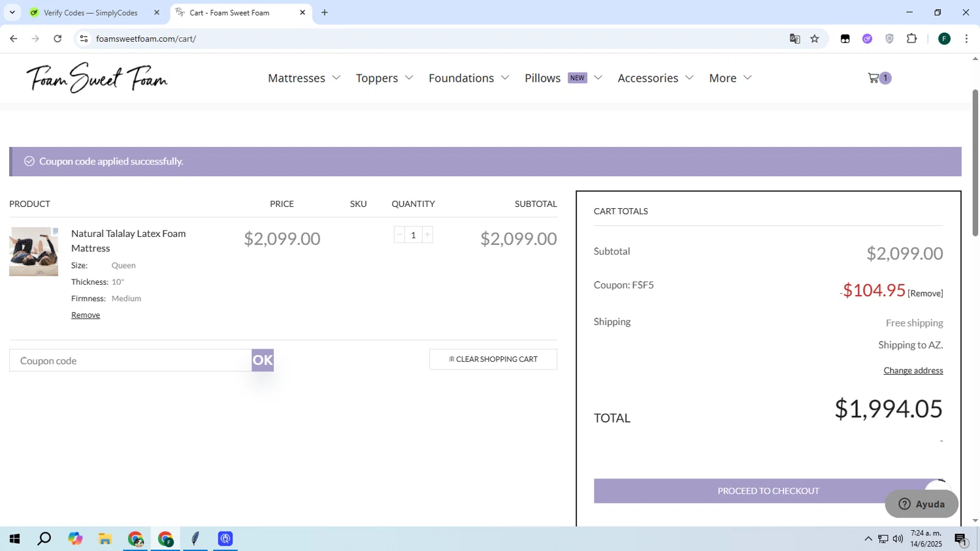Click the mattress product thumbnail
The width and height of the screenshot is (980, 551).
point(34,251)
